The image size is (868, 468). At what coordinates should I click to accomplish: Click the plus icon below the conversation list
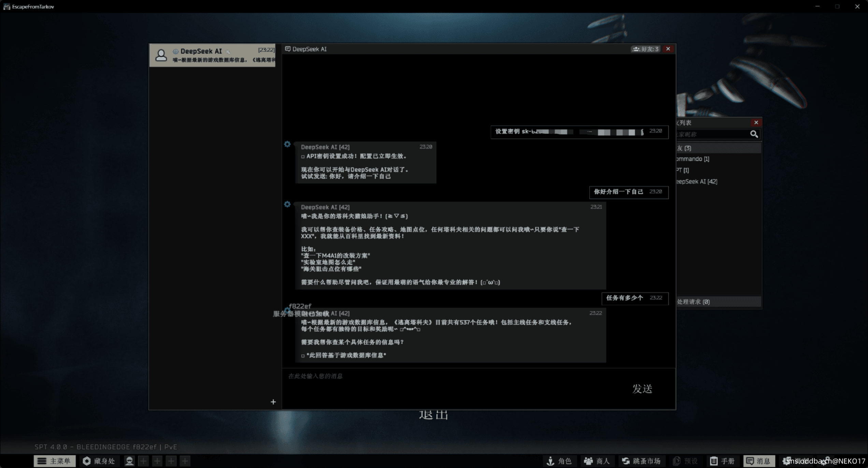point(273,402)
